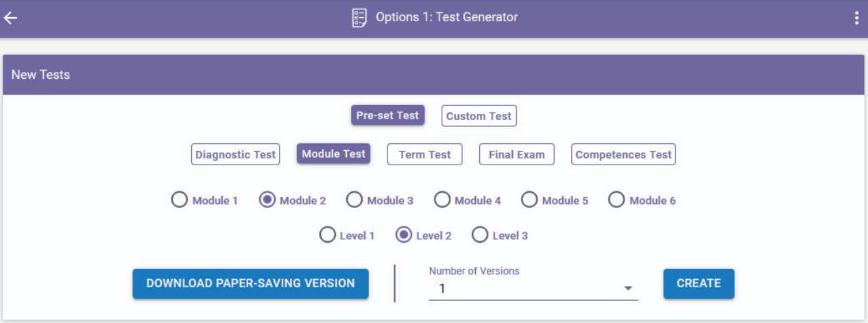Select the Module 1 radio button
The image size is (868, 323).
[x=179, y=200]
